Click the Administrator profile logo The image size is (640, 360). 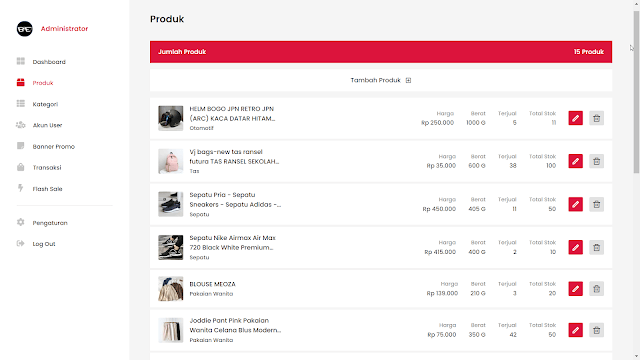point(24,29)
